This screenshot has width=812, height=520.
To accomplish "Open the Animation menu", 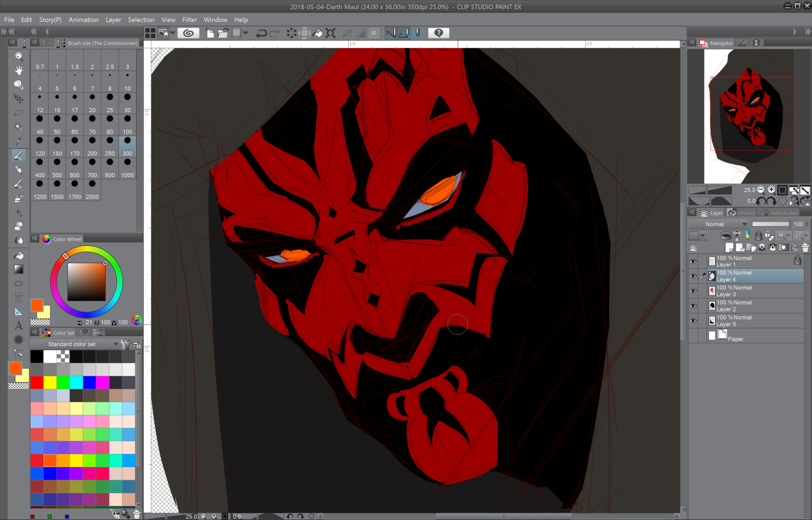I will point(84,20).
